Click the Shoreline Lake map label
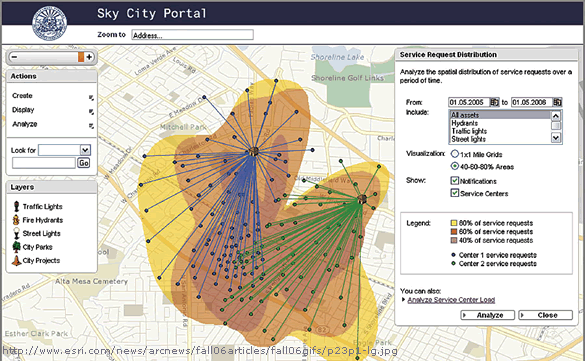 337,57
